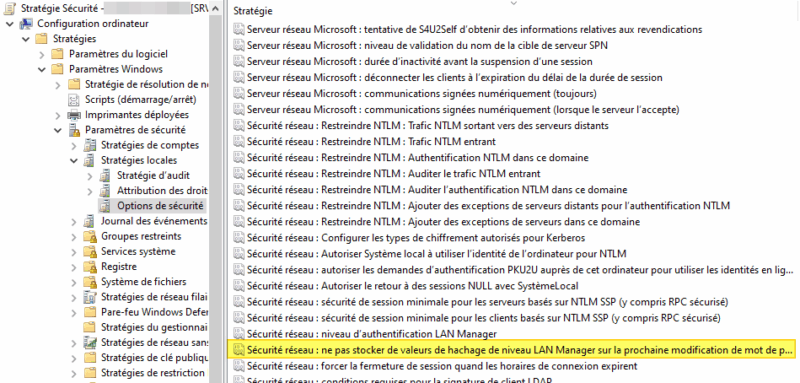The height and width of the screenshot is (383, 800).
Task: Open the Restreindre NTLM : Trafic NTLM entrant policy
Action: 371,142
